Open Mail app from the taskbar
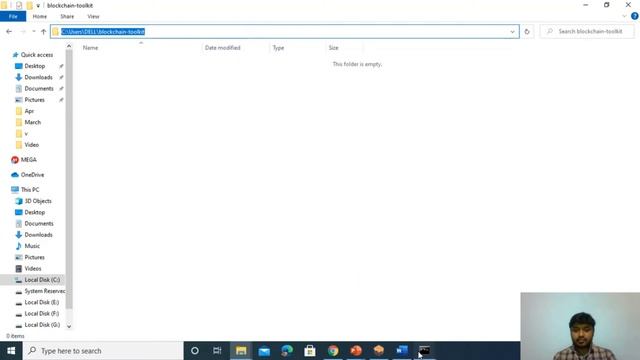Image resolution: width=640 pixels, height=360 pixels. 264,351
